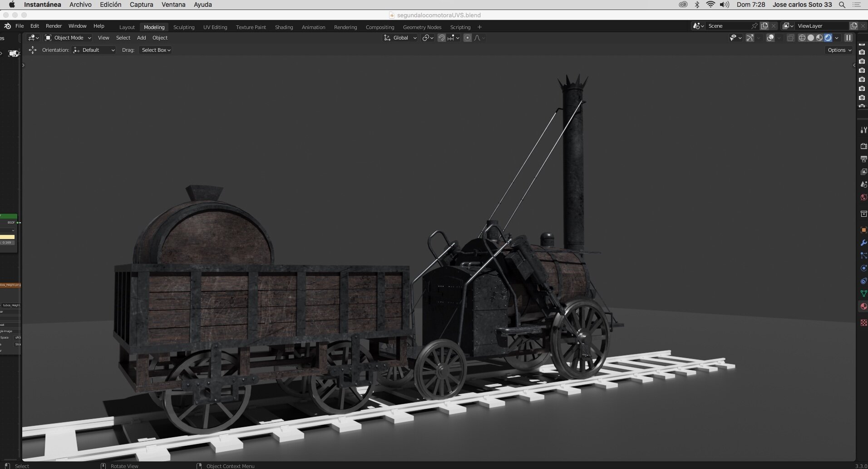Expand the Options dropdown
The height and width of the screenshot is (469, 868).
tap(839, 50)
